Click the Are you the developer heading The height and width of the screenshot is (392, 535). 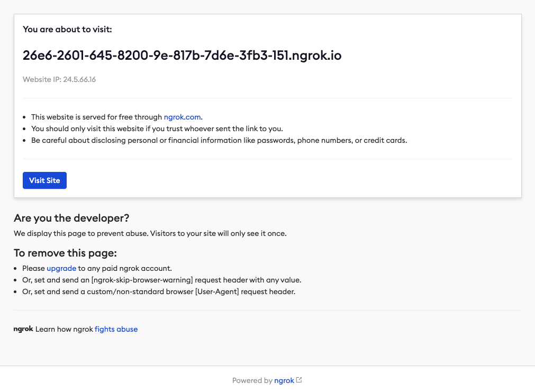pos(71,218)
